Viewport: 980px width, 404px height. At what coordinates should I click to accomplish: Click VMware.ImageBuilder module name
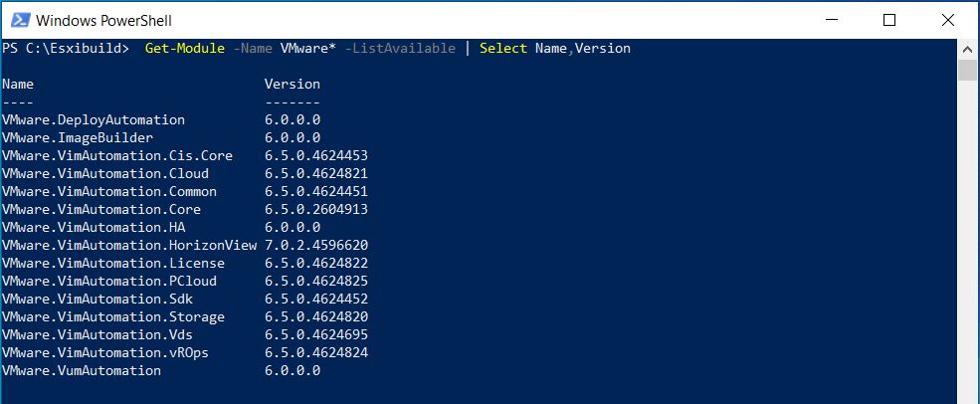78,137
